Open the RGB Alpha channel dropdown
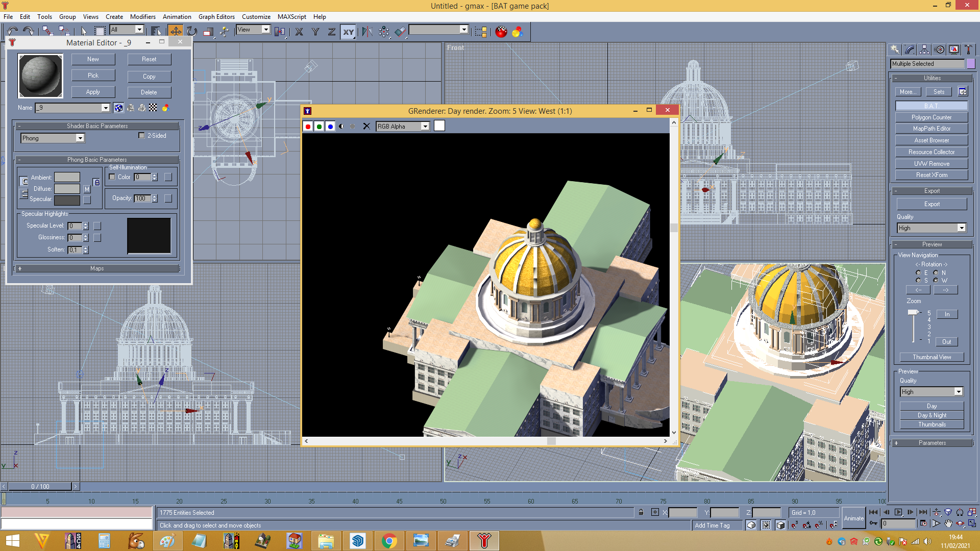This screenshot has width=980, height=551. pos(403,127)
